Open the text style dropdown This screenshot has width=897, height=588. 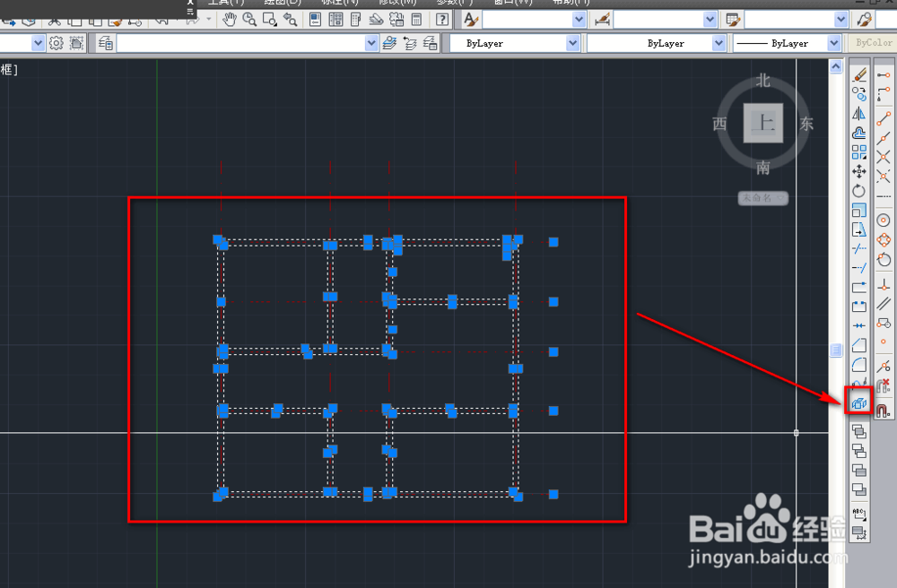pos(579,20)
